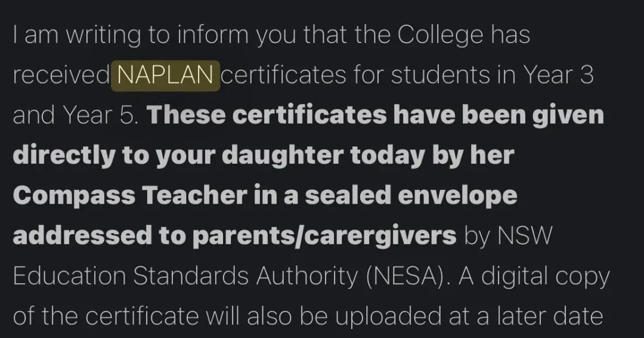
Task: Click the bold word "sealed"
Action: 348,196
